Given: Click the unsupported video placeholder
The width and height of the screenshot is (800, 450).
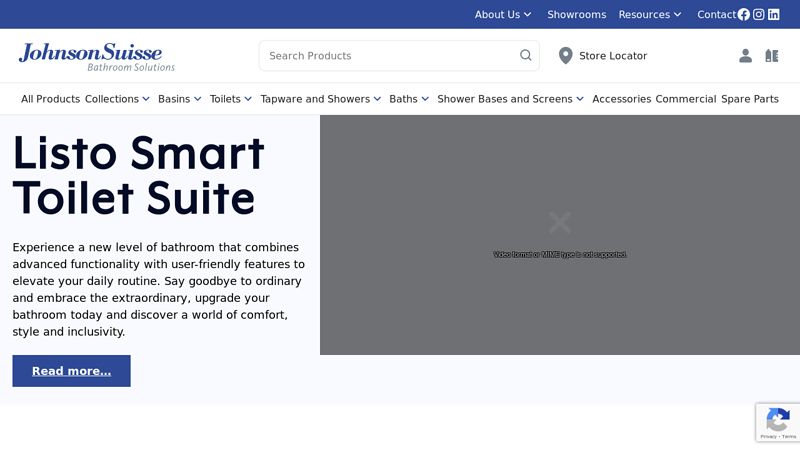Looking at the screenshot, I should (x=560, y=235).
